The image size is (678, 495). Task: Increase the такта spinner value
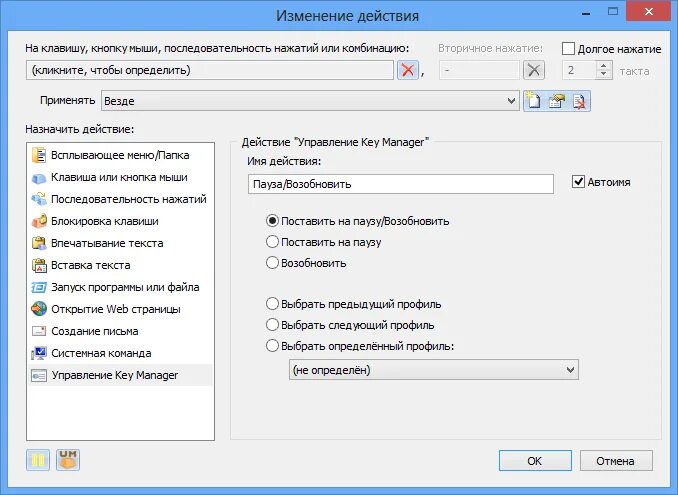click(x=603, y=65)
